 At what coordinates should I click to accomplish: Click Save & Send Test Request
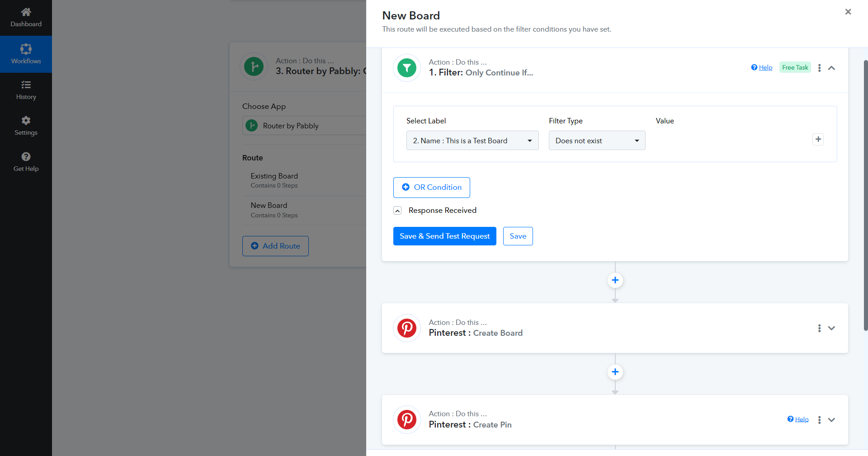click(x=444, y=236)
